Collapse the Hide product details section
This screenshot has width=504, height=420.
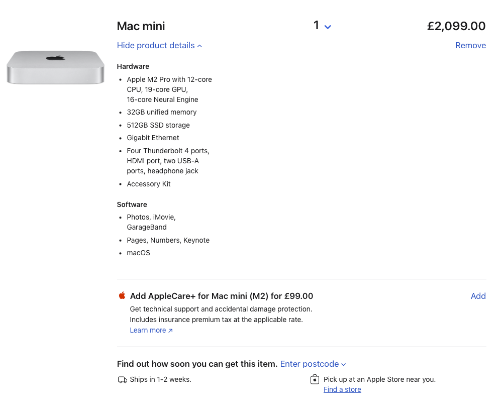(159, 46)
